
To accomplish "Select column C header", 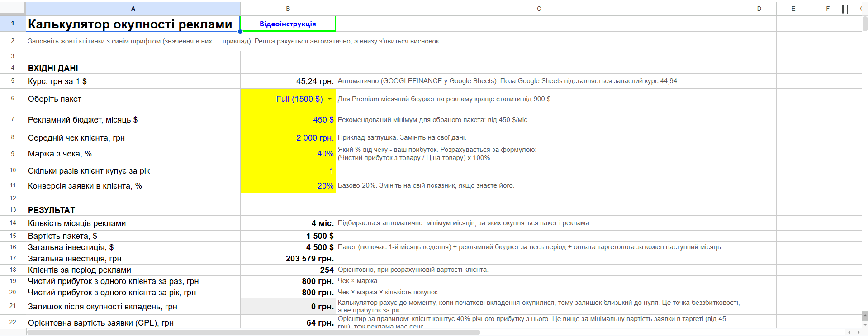I will click(539, 9).
